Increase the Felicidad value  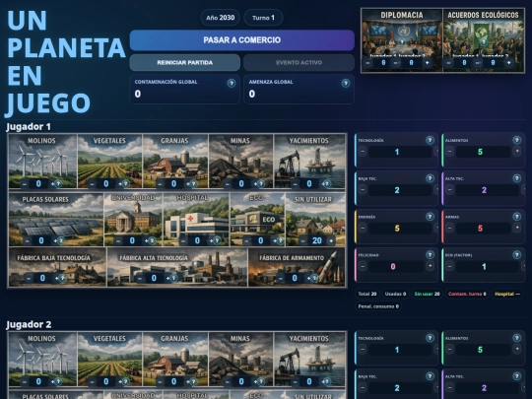coord(430,266)
